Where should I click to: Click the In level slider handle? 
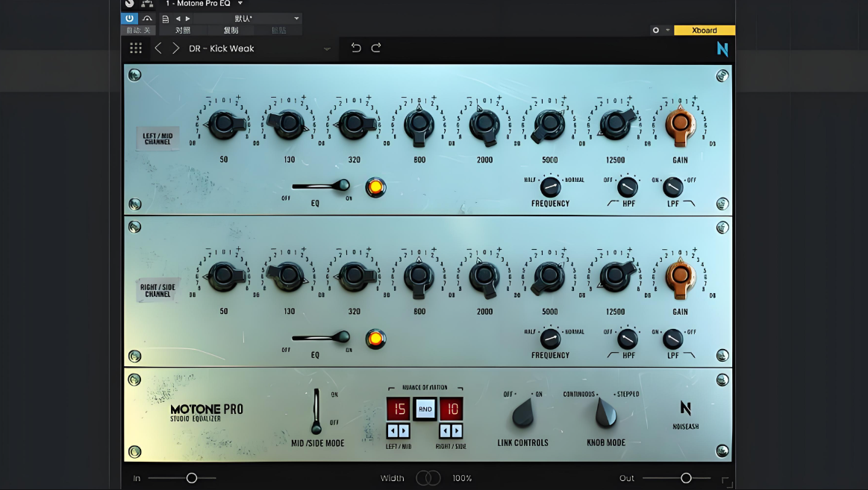pos(192,478)
